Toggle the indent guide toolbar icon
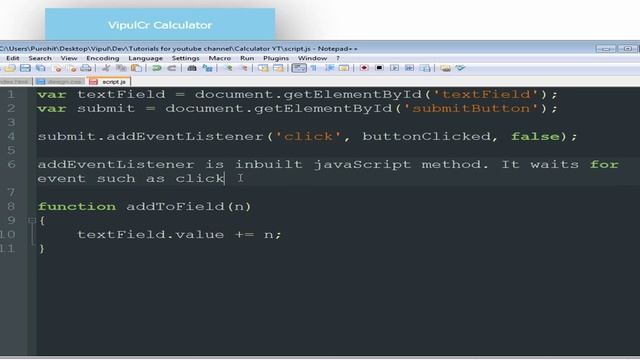 (x=329, y=68)
